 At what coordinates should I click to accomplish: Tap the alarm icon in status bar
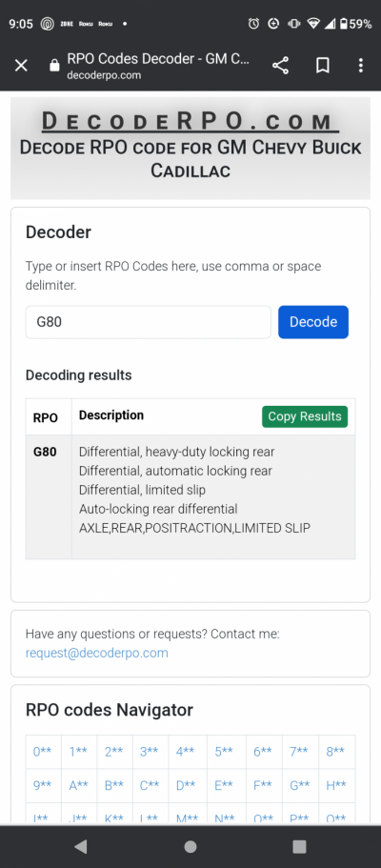point(253,24)
